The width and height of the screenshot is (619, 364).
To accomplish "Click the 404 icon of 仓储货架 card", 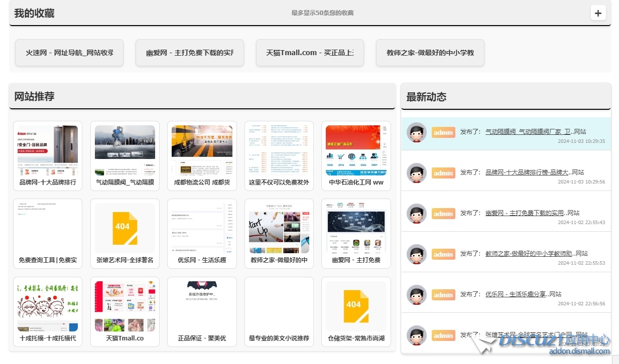I will click(356, 306).
